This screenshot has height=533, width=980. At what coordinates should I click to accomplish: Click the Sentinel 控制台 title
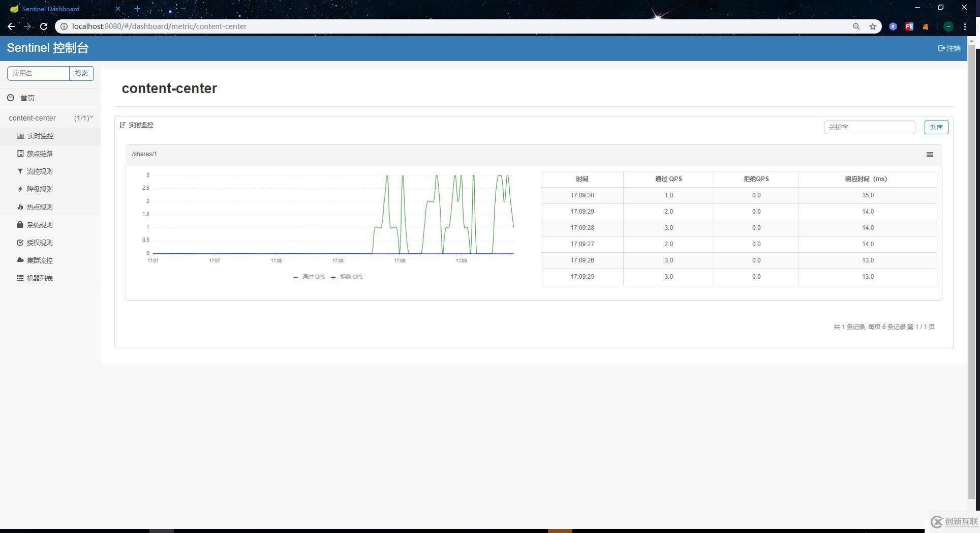(48, 48)
